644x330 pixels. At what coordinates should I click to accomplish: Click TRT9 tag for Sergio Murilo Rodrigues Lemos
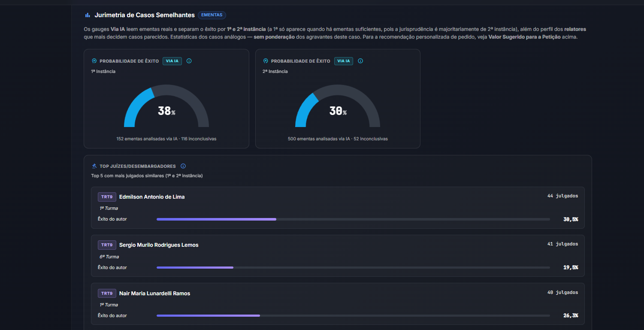[107, 245]
